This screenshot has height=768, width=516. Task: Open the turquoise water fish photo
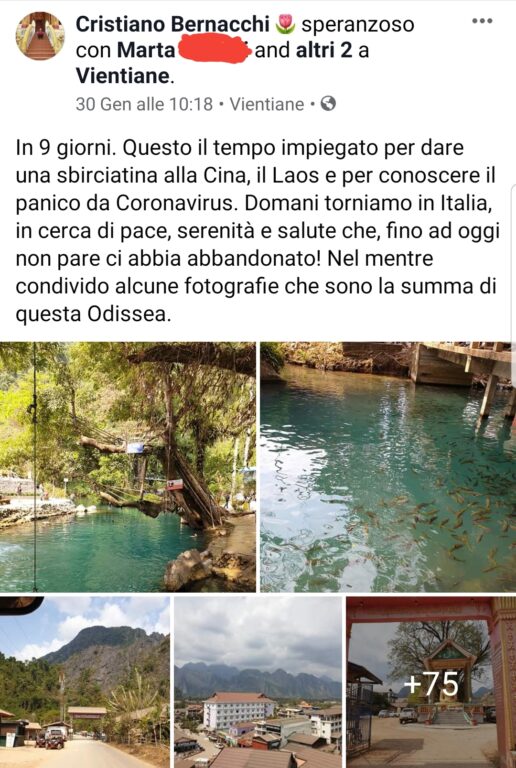(388, 467)
